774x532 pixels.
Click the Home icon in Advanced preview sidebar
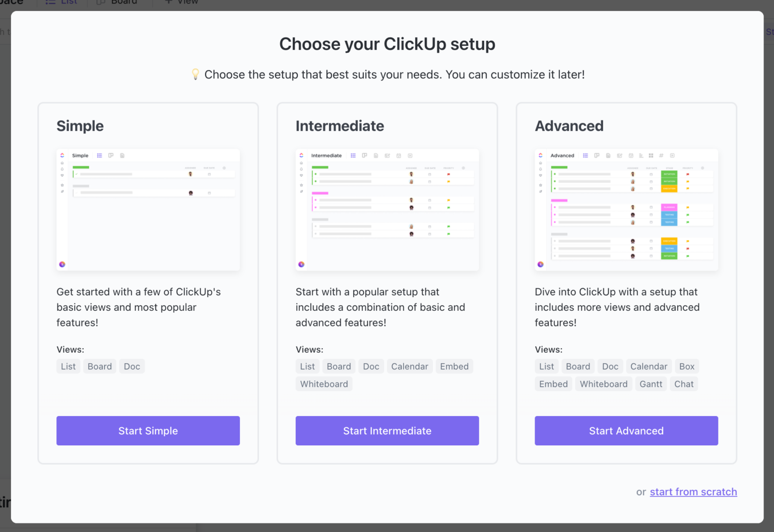(540, 163)
